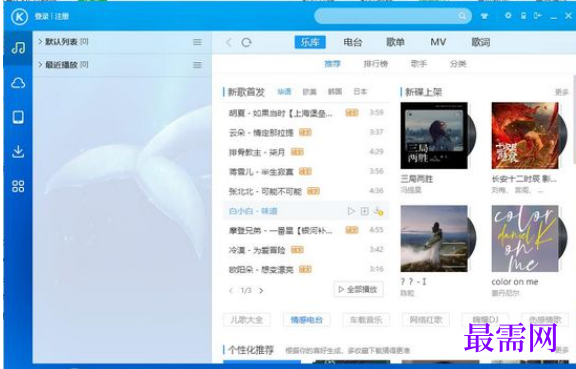Open the 默认列表 hamburger menu icon
Screen dimensions: 576x369
(197, 42)
